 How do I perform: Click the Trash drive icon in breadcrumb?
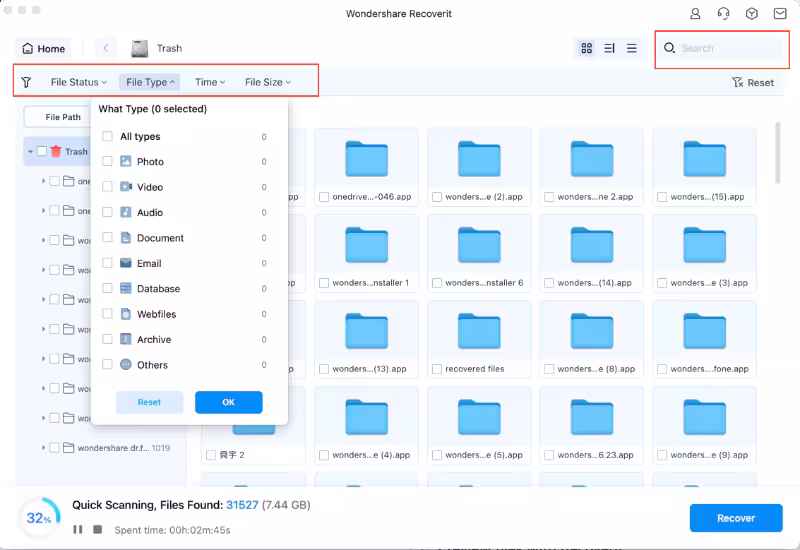140,48
